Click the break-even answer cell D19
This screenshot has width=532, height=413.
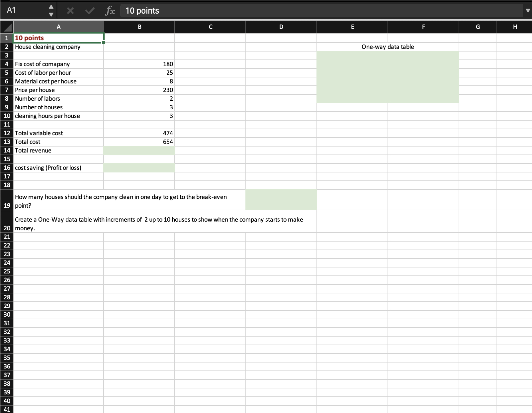[281, 200]
